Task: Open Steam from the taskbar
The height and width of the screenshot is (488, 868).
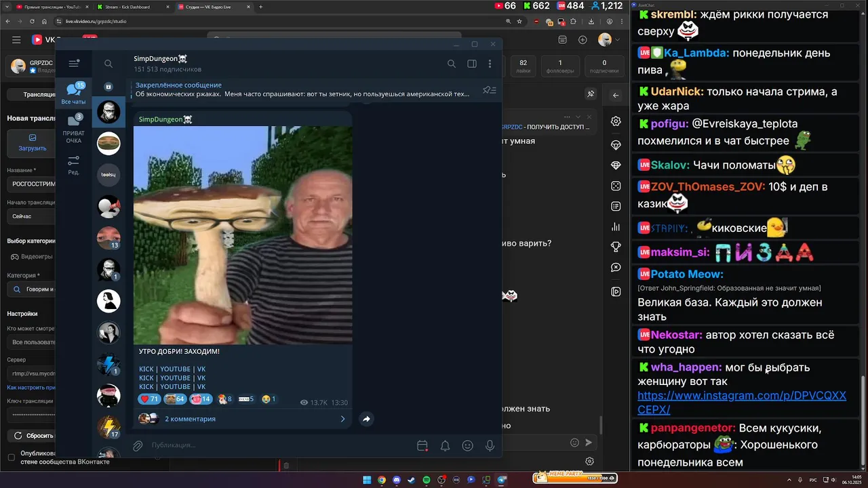Action: click(x=412, y=480)
